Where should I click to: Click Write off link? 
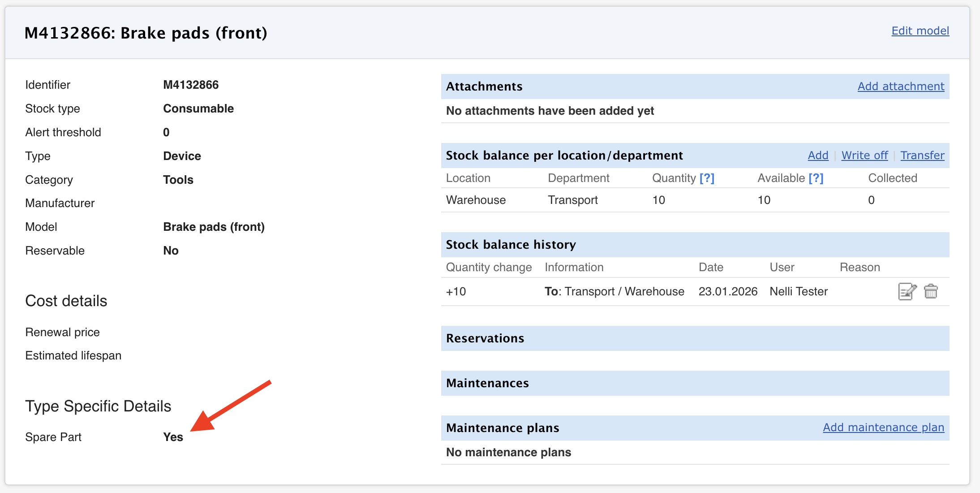pos(864,155)
